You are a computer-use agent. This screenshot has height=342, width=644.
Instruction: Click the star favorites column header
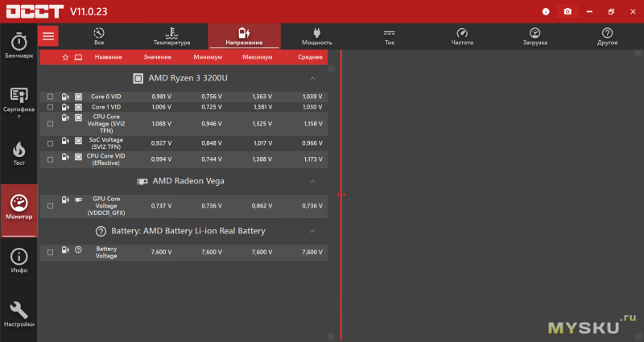[x=65, y=57]
